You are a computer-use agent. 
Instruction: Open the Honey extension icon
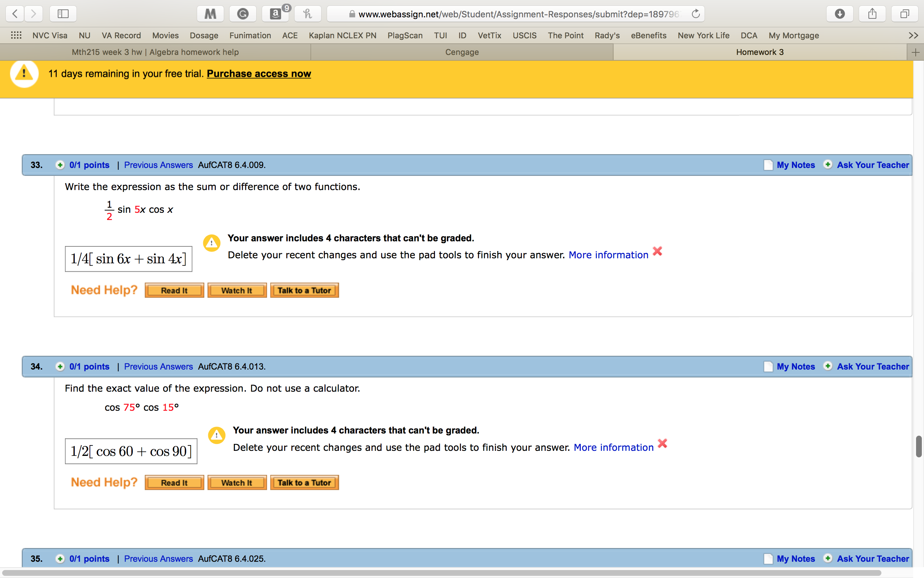[308, 14]
